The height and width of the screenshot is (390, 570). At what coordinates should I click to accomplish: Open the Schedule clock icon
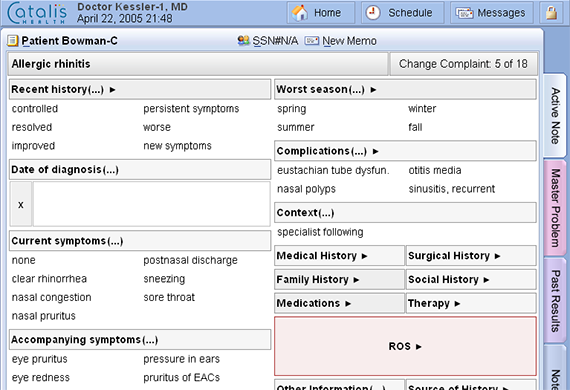click(x=373, y=13)
